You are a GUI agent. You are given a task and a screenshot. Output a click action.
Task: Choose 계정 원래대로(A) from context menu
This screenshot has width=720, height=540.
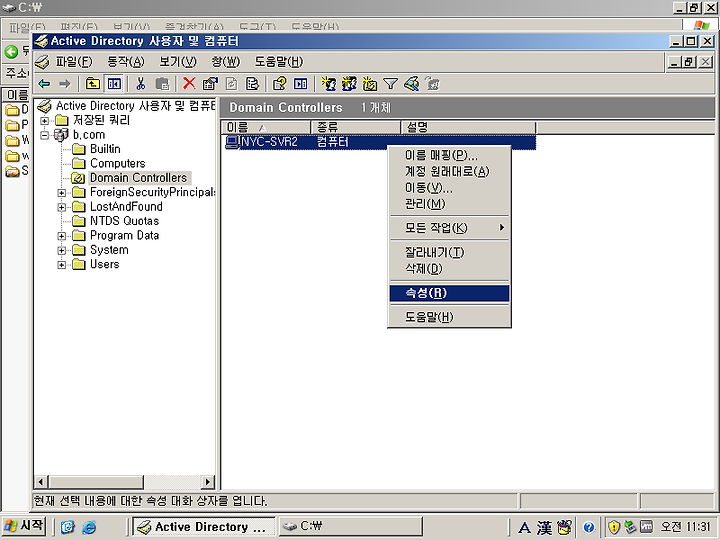(450, 172)
